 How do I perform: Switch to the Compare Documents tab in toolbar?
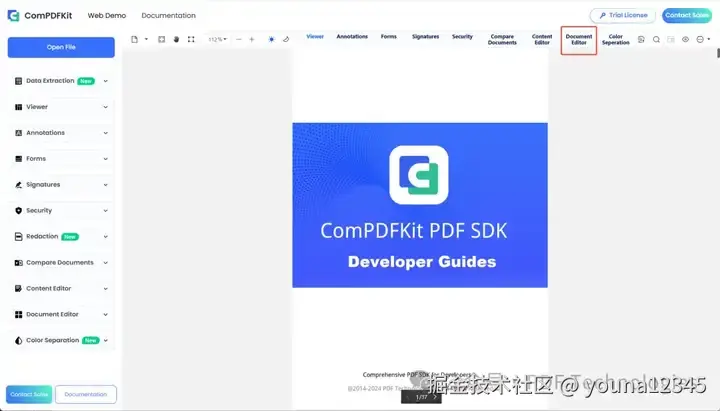click(502, 39)
